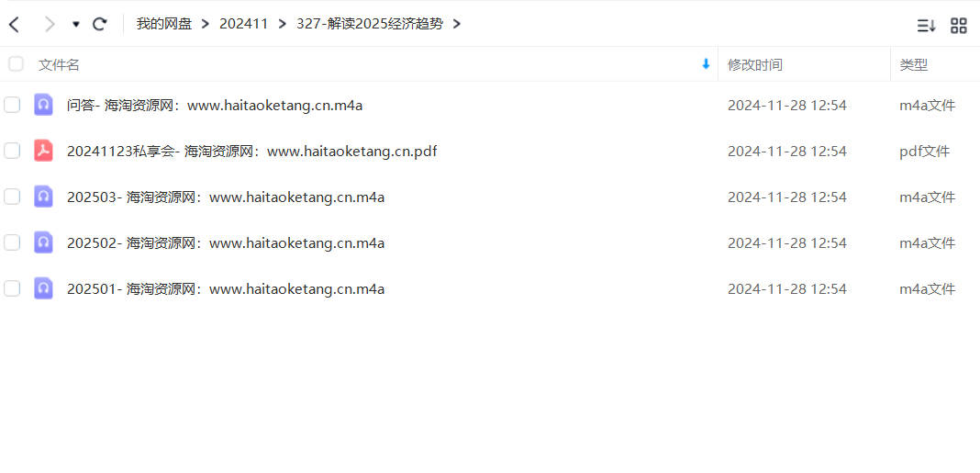Check the box for 202501 m4a file
The height and width of the screenshot is (473, 980).
(x=12, y=288)
